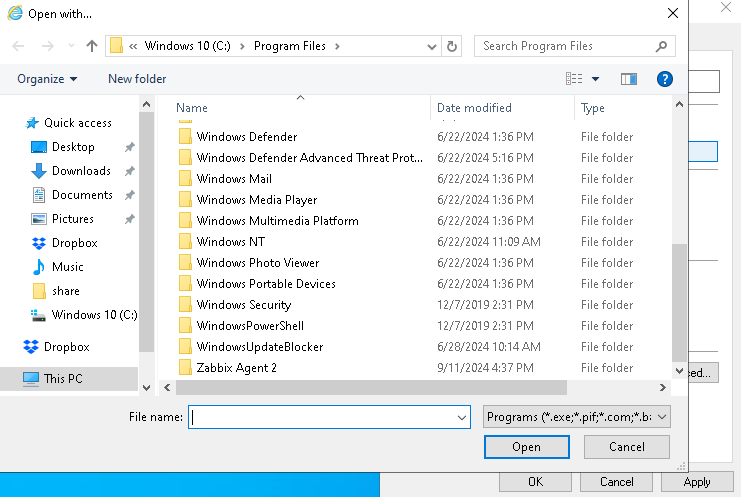Image resolution: width=741 pixels, height=497 pixels.
Task: Click the WindowsUpdateBlocker folder icon
Action: [185, 347]
